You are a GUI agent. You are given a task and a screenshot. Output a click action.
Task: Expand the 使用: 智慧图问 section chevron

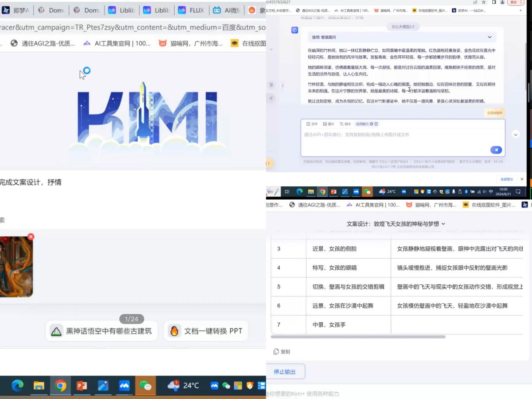[x=489, y=37]
